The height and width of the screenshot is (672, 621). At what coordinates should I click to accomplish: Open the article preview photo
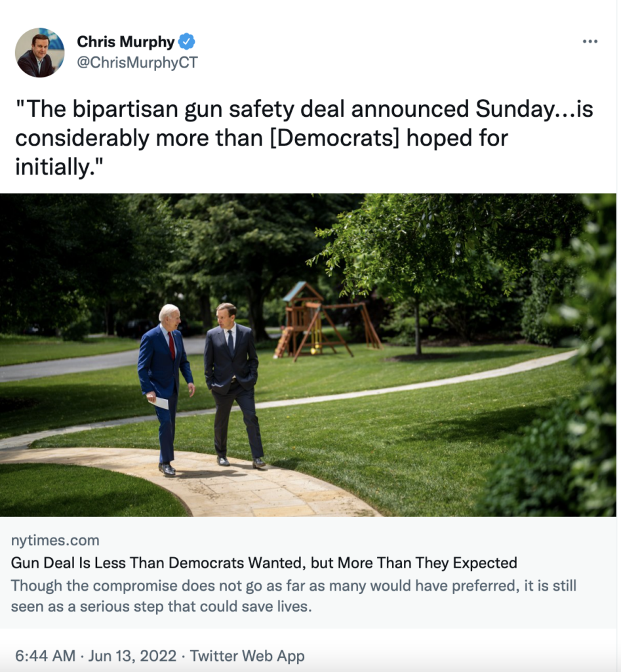click(x=308, y=355)
